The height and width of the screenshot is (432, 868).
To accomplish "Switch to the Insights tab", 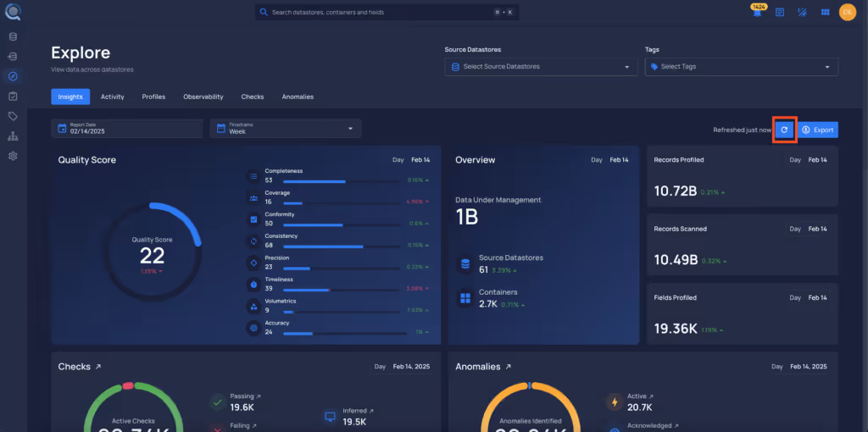I will 70,97.
